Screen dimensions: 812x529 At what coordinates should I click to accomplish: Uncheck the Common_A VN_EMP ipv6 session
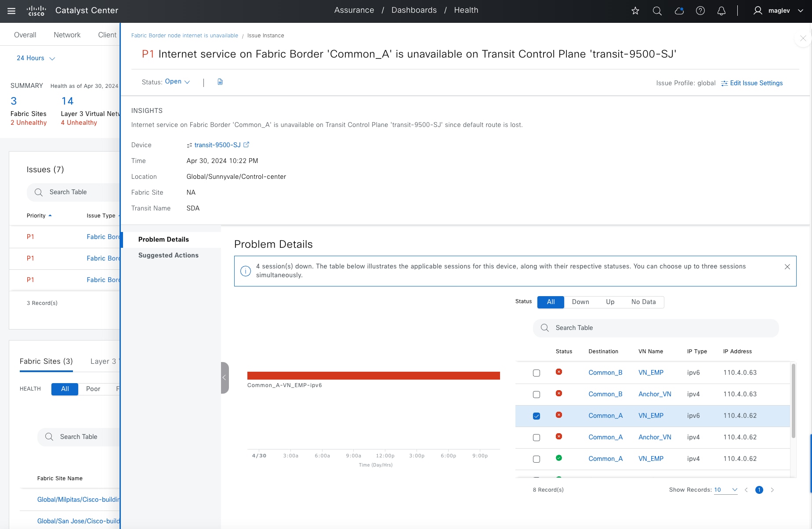(536, 416)
